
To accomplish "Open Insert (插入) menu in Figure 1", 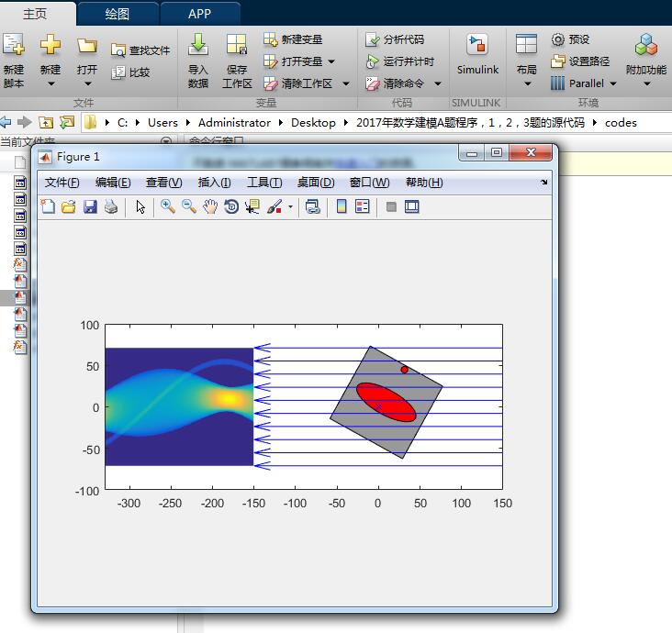I will point(214,183).
